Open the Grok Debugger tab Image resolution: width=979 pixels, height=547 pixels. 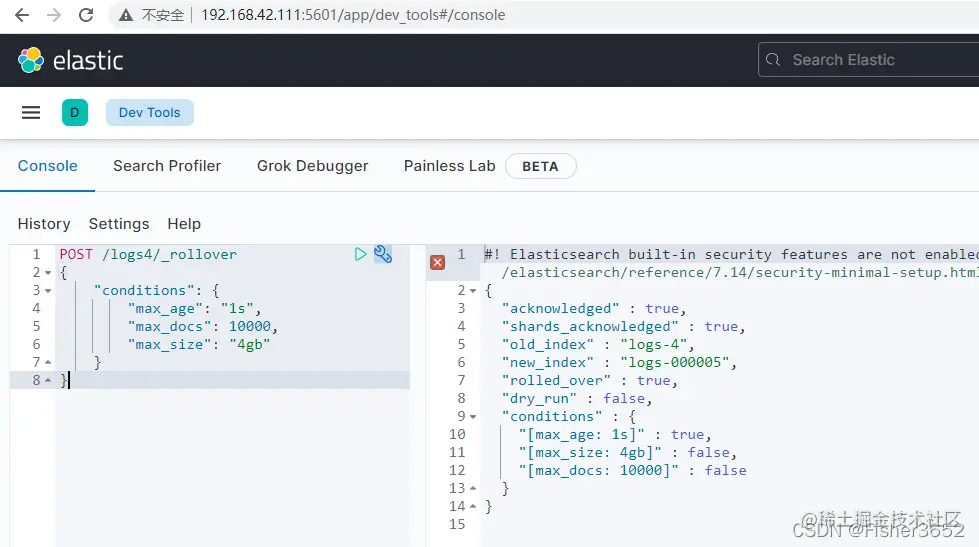[x=313, y=166]
